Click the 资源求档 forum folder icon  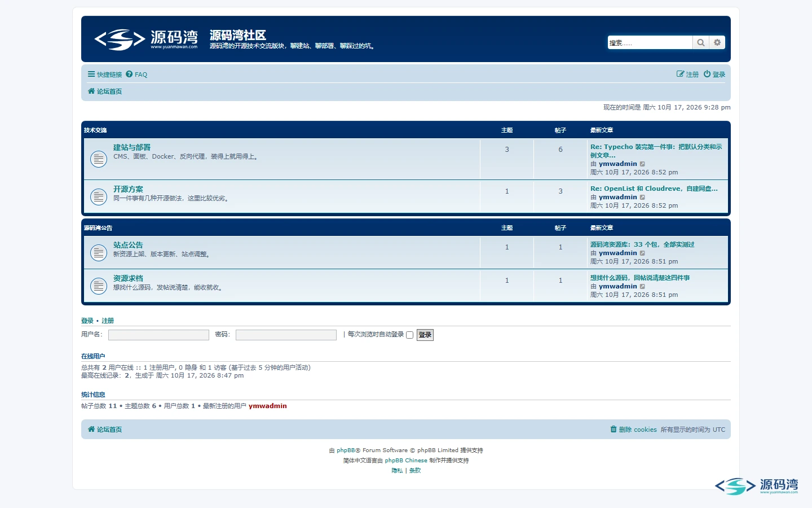point(99,286)
